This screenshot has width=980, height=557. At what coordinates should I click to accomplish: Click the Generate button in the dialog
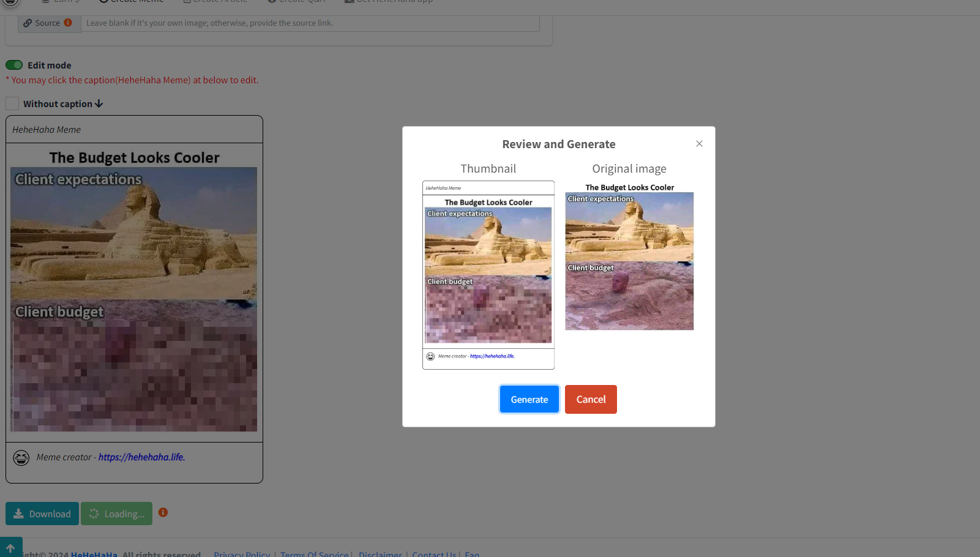(x=529, y=399)
